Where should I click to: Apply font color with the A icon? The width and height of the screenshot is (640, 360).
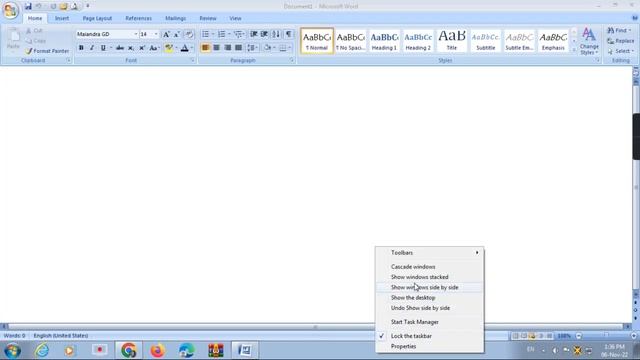[184, 48]
